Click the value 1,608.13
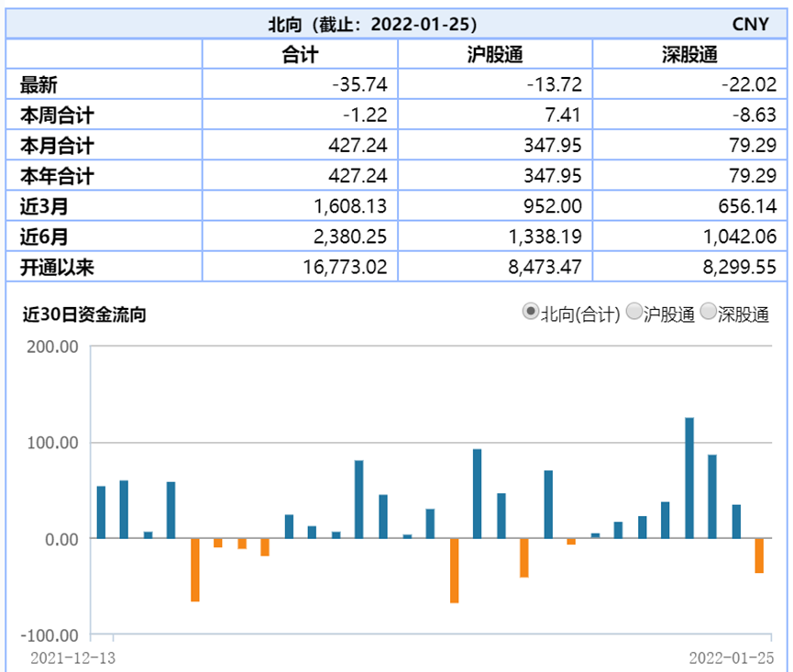793x672 pixels. 350,205
